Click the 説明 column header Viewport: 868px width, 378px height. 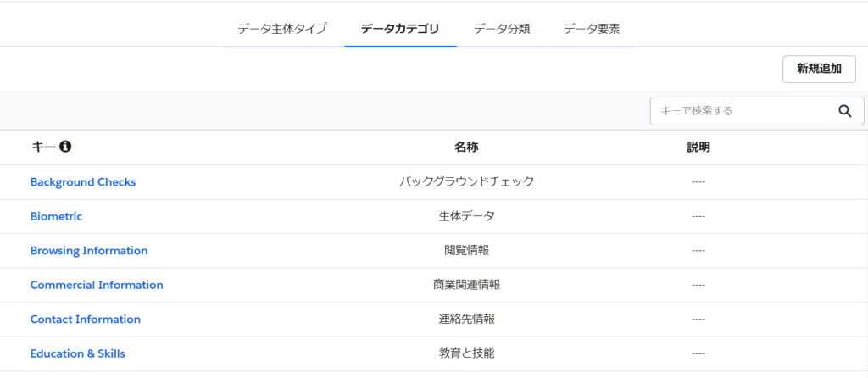point(698,147)
